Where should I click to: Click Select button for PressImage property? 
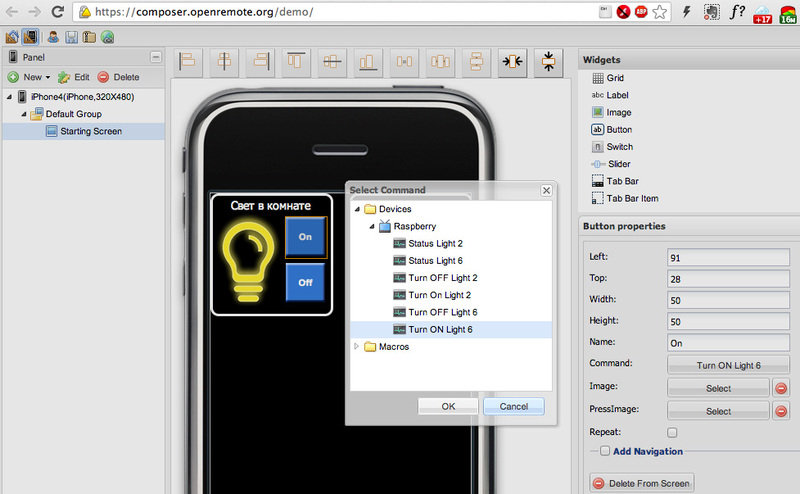tap(718, 411)
